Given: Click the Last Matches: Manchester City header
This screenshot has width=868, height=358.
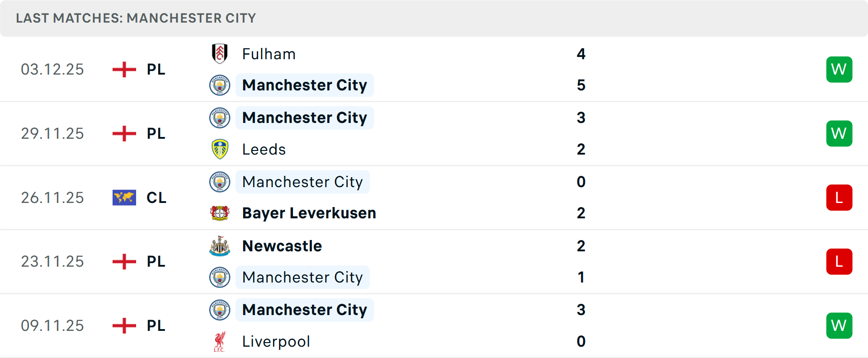Looking at the screenshot, I should click(136, 18).
